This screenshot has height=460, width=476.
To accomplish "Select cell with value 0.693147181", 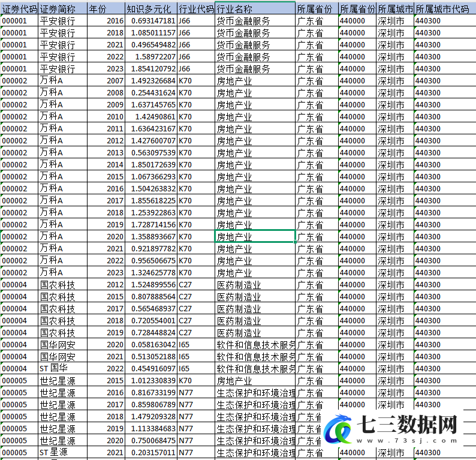I will tap(151, 21).
